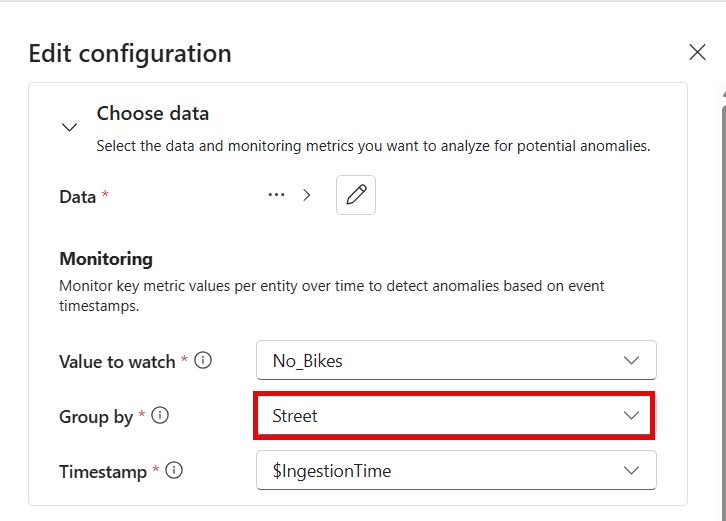
Task: Click the chevron arrow in the Street field
Action: (631, 415)
